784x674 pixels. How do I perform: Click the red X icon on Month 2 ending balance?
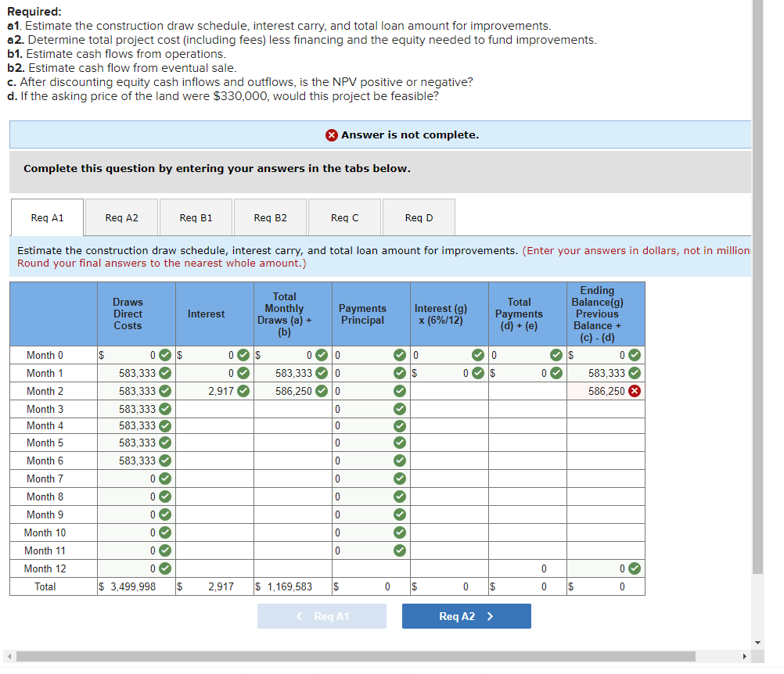pyautogui.click(x=635, y=391)
